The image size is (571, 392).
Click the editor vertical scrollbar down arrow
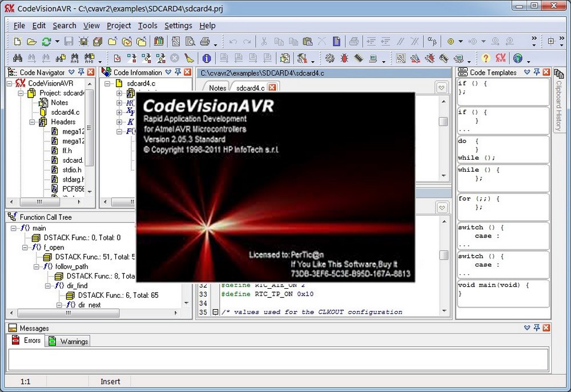445,311
